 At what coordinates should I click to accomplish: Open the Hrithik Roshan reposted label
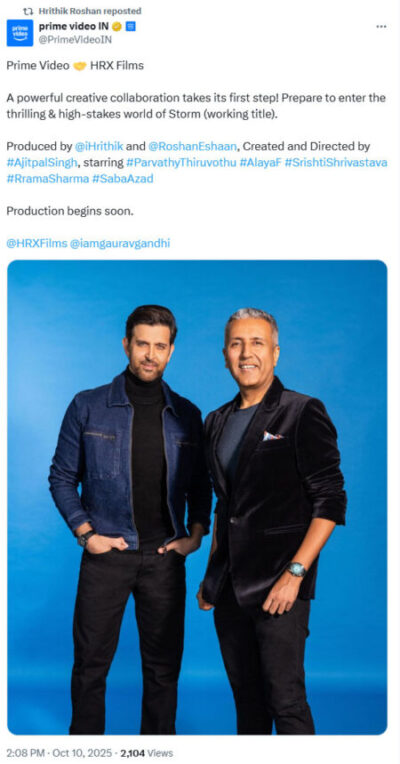click(x=90, y=11)
